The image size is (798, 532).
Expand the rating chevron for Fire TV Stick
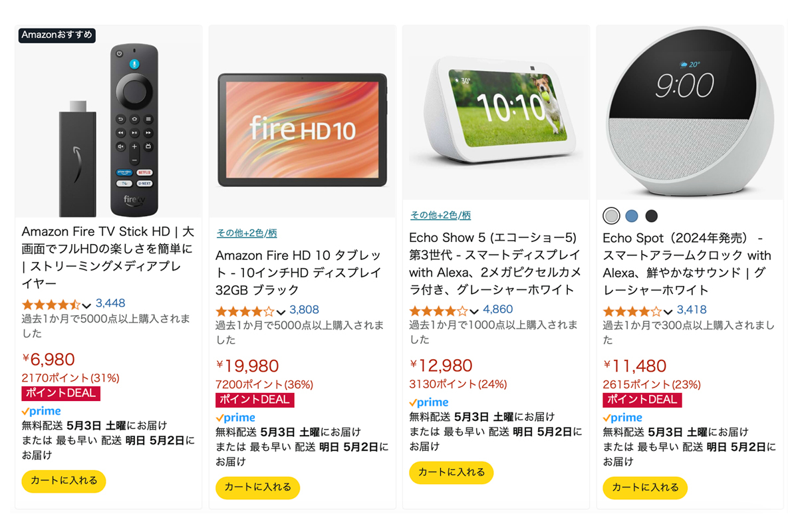(86, 305)
